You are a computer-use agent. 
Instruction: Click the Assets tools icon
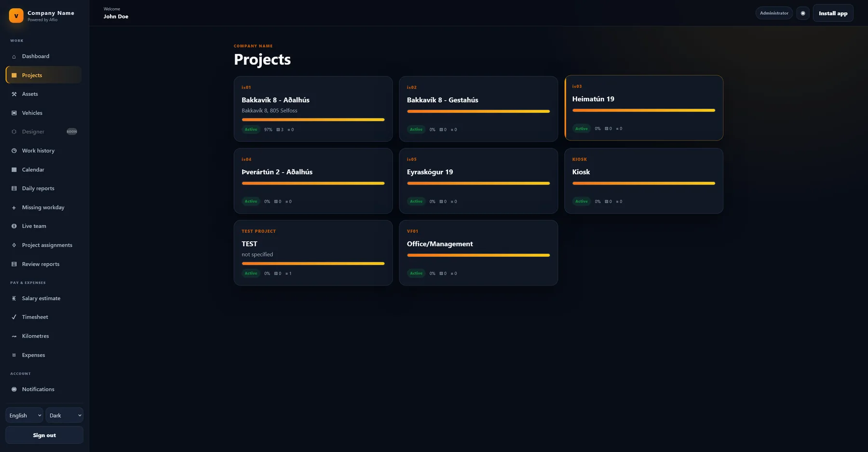click(14, 94)
